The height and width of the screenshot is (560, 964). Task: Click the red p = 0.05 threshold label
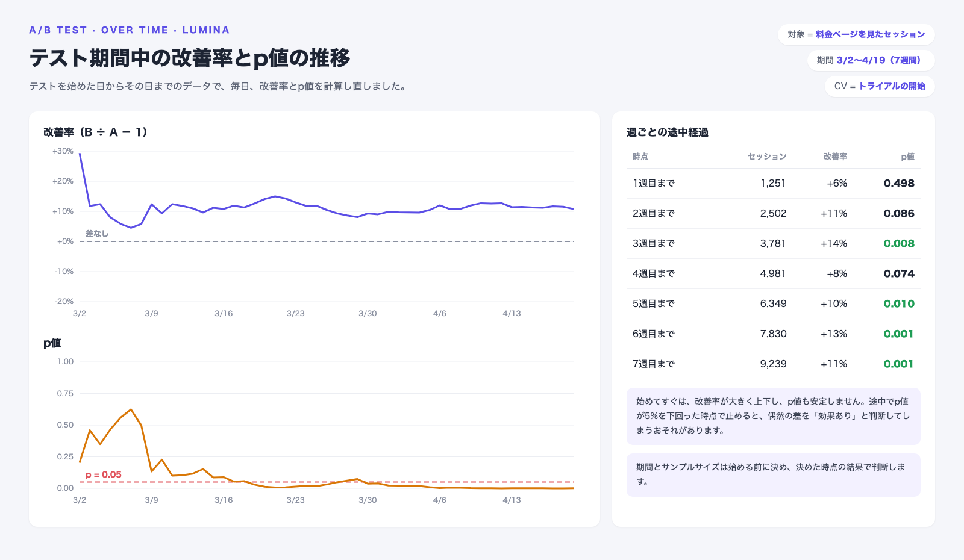(x=104, y=474)
